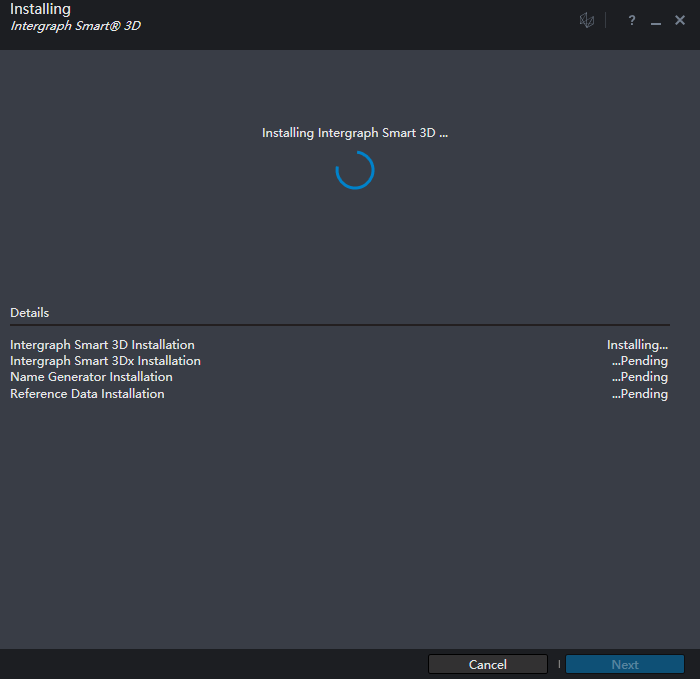Click the 'Installing...' status of Smart 3D
This screenshot has height=679, width=700.
[637, 345]
